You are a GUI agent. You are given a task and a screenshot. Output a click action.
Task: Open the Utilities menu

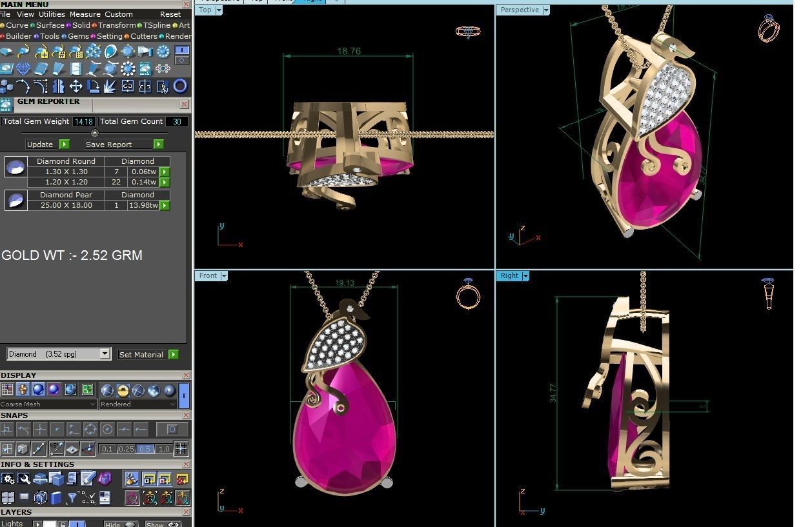coord(52,14)
